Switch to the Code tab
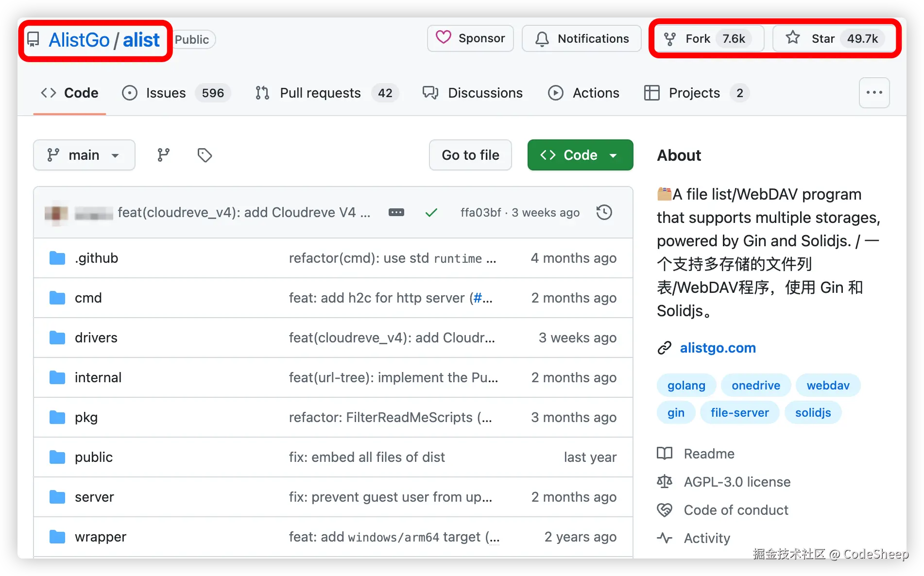This screenshot has height=576, width=924. click(69, 93)
